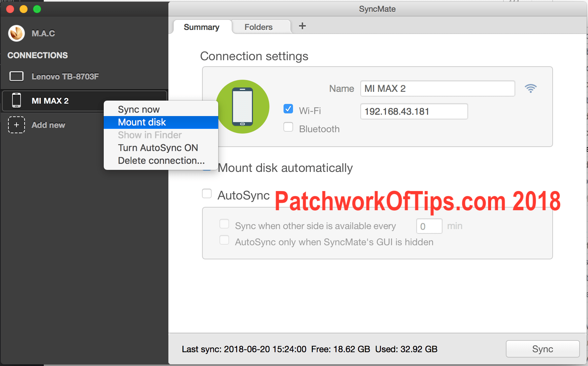
Task: Select the Lenovo TB-8703F tablet icon
Action: coord(17,76)
